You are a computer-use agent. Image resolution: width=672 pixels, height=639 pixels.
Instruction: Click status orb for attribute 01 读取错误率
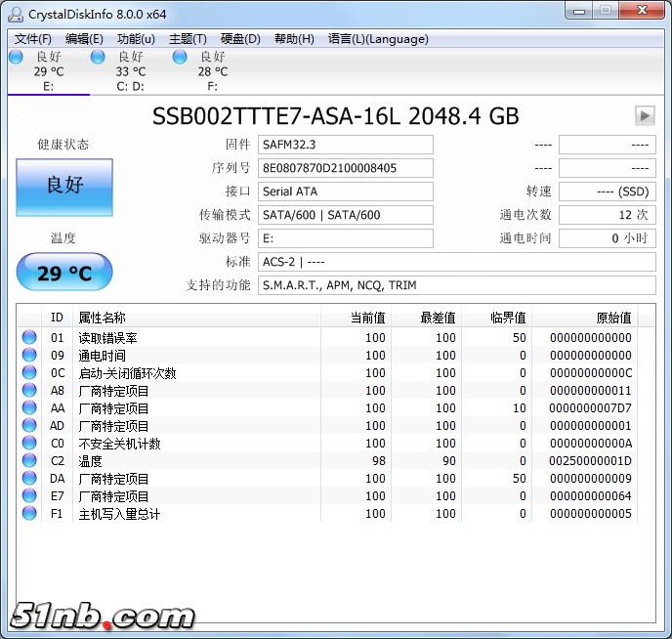(29, 338)
